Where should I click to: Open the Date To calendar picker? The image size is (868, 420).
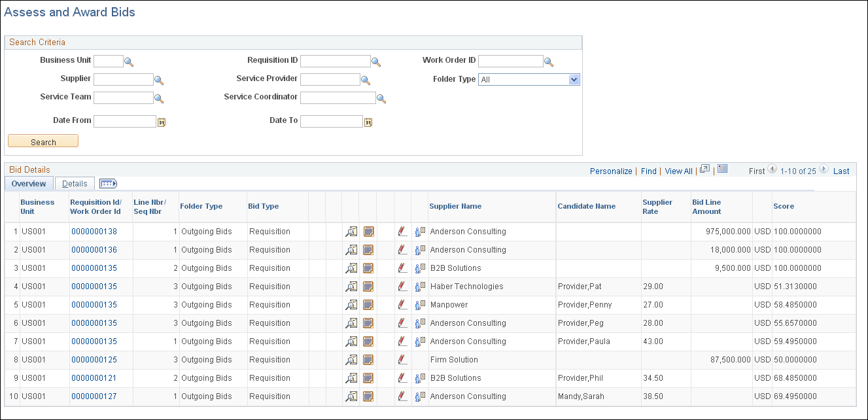[x=368, y=121]
